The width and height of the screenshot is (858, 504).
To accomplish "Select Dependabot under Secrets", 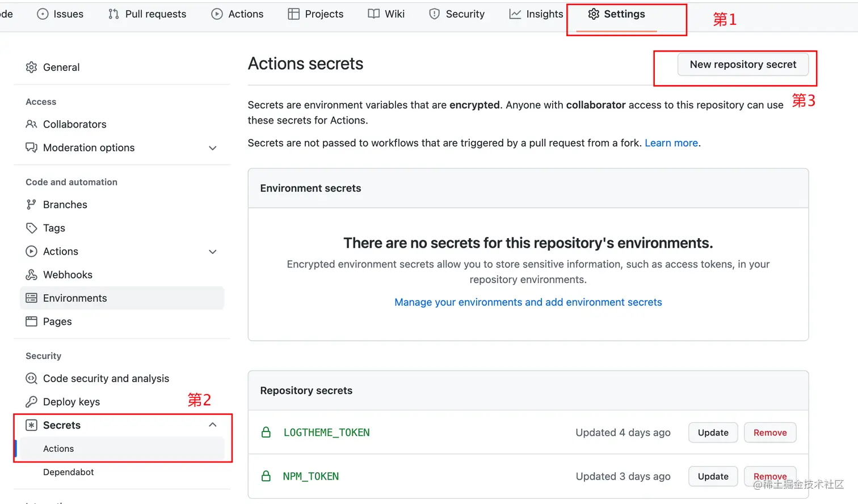I will (69, 472).
